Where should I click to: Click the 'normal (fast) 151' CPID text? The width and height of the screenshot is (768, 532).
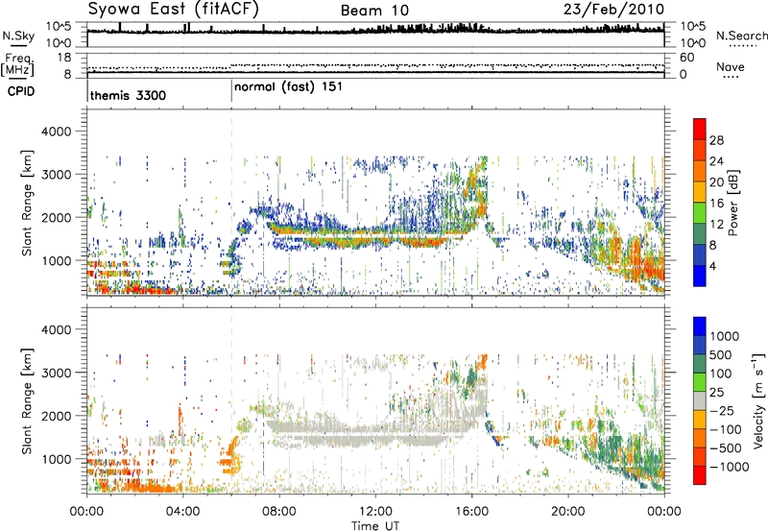[x=288, y=87]
